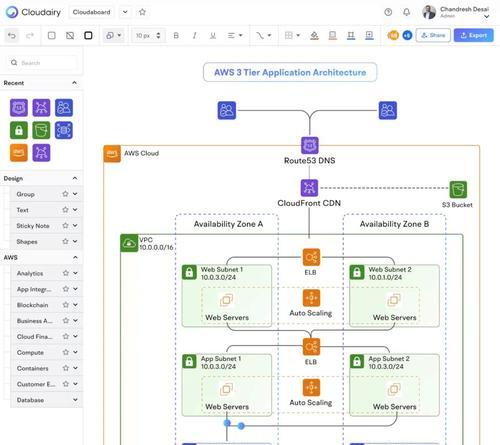Select the bold-bordered rectangle tool
This screenshot has width=500, height=445.
88,35
